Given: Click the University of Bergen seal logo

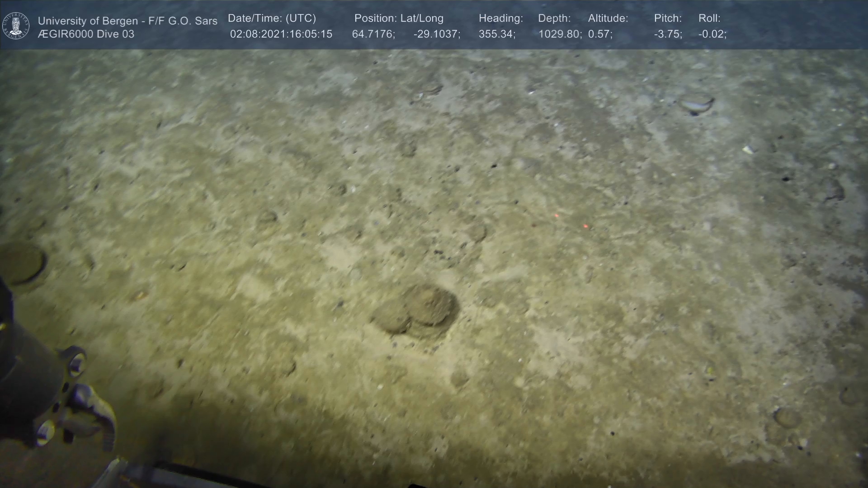Looking at the screenshot, I should coord(16,26).
